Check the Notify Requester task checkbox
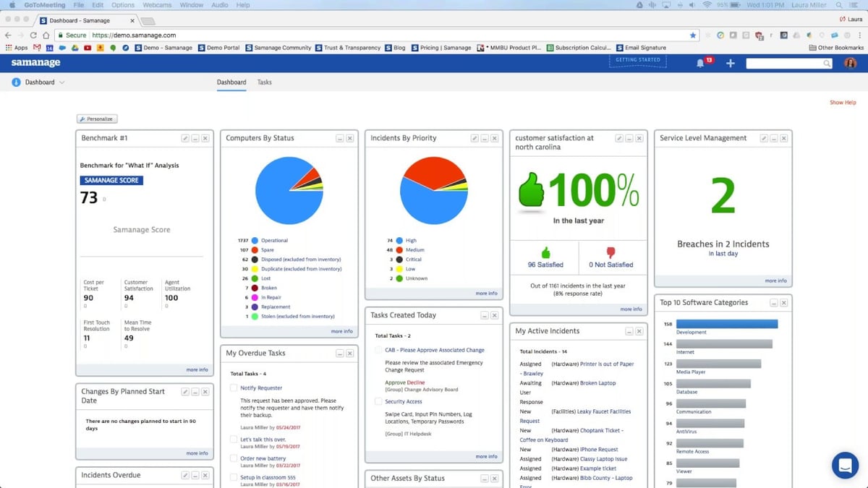 [x=232, y=388]
